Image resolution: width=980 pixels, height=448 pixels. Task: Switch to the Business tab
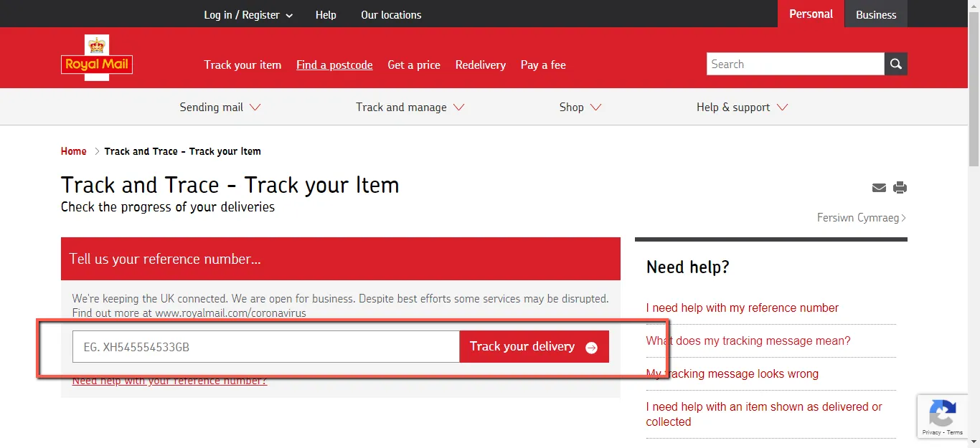[876, 14]
